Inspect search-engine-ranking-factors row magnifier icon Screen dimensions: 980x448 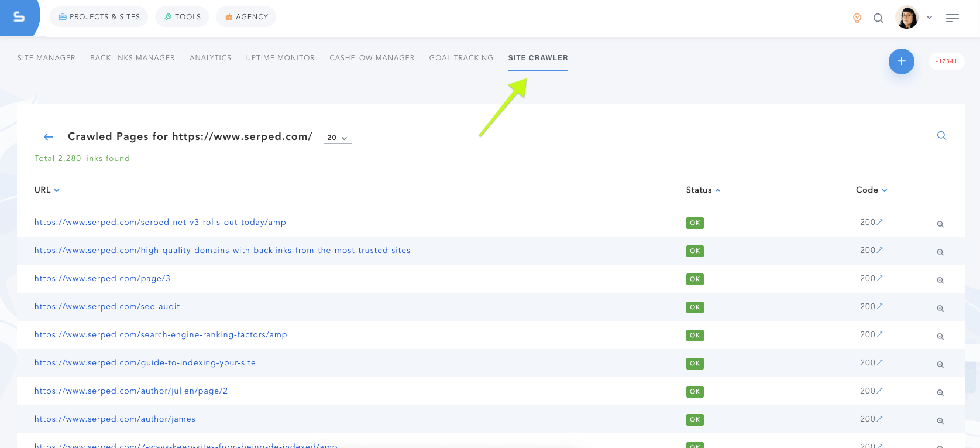click(940, 337)
